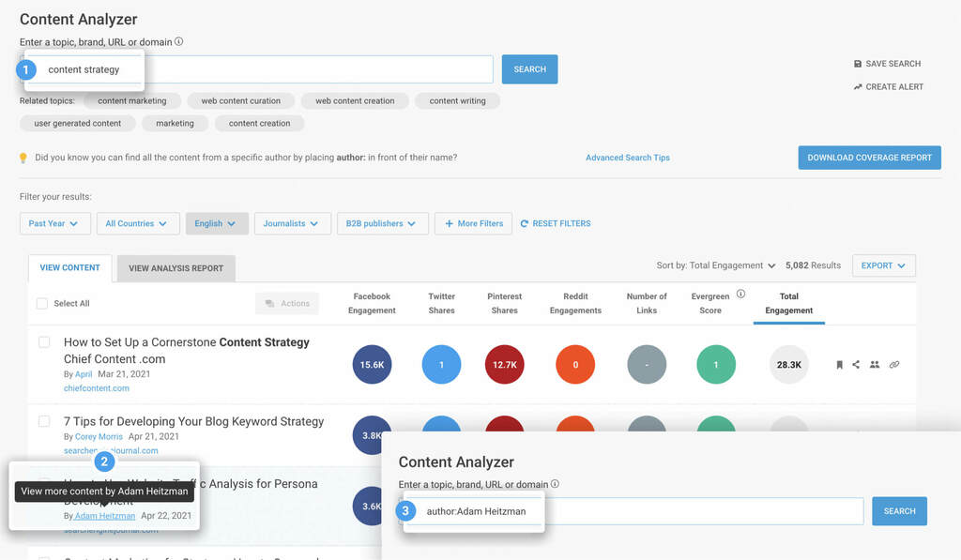Viewport: 961px width, 560px height.
Task: Click the Save Search disk icon
Action: [x=858, y=64]
